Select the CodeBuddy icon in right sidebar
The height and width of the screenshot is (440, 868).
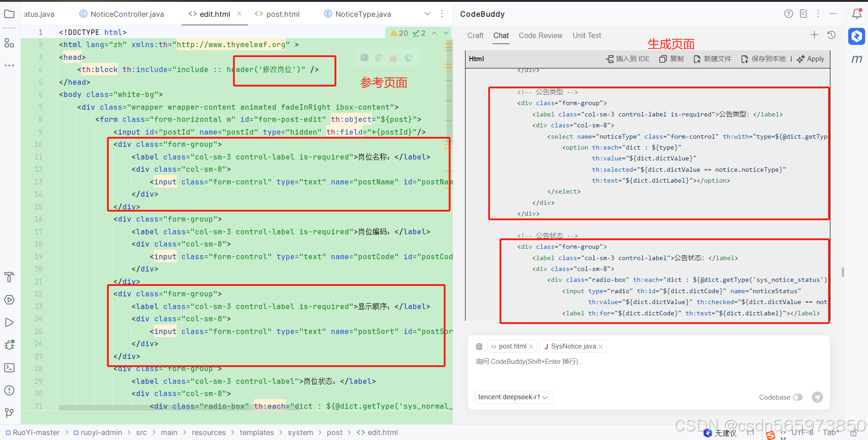tap(857, 36)
